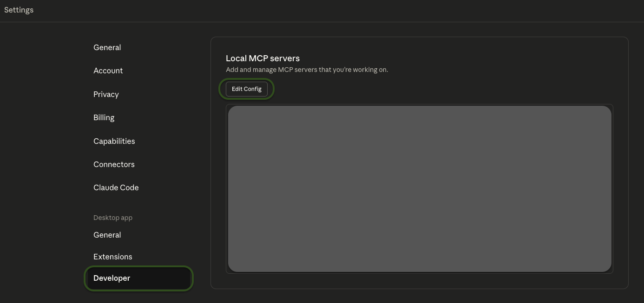Switch to the Connectors section
This screenshot has width=644, height=303.
click(114, 164)
